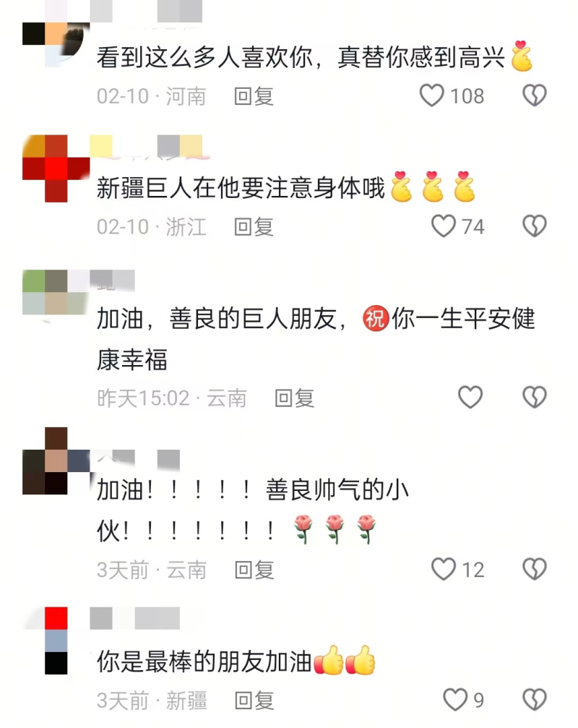
Task: Reply to the 3-days-ago Xinjiang comment
Action: tap(254, 700)
